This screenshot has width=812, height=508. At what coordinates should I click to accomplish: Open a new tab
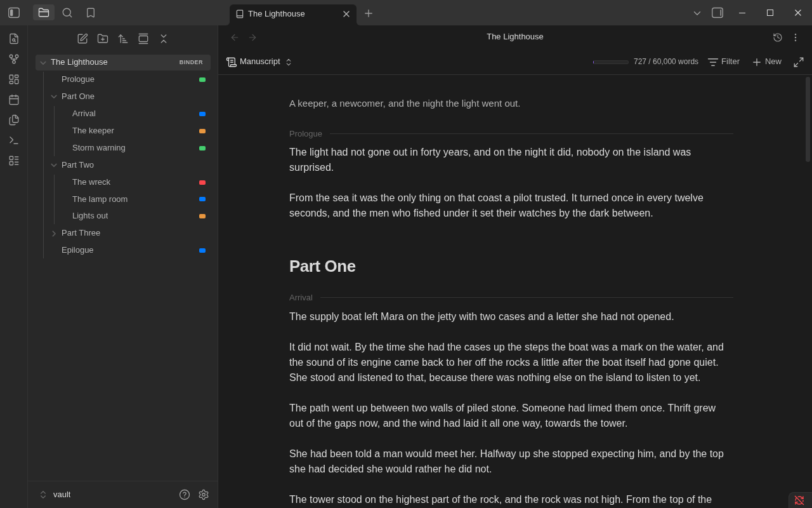tap(369, 13)
